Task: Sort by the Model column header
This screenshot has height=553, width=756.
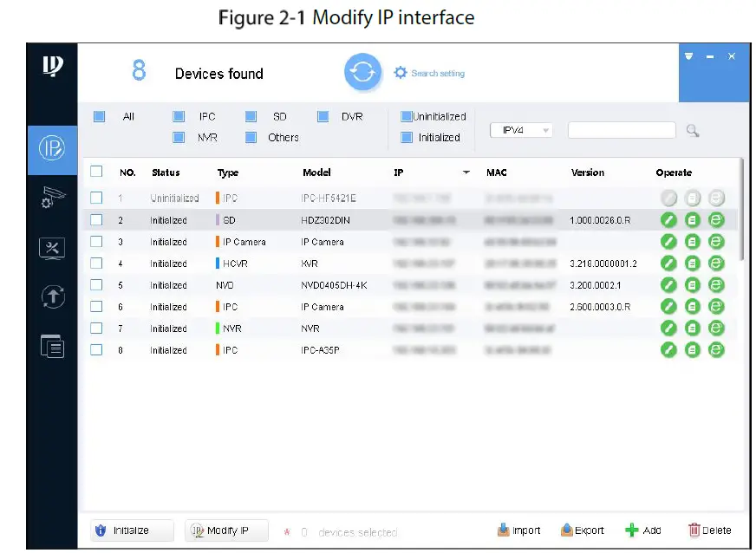Action: (316, 172)
